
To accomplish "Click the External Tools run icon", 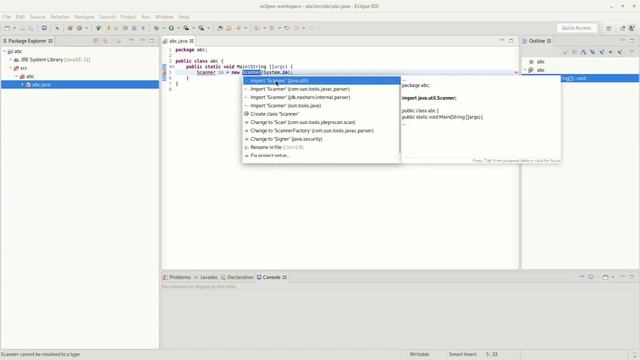I will click(201, 28).
